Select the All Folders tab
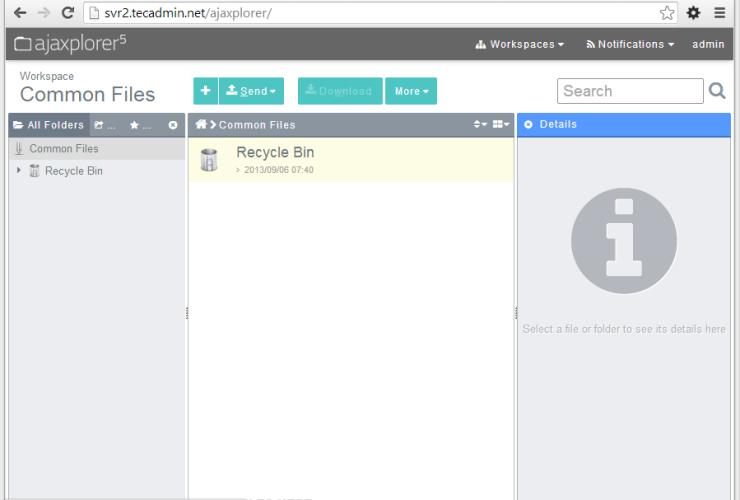This screenshot has width=740, height=500. click(x=49, y=125)
